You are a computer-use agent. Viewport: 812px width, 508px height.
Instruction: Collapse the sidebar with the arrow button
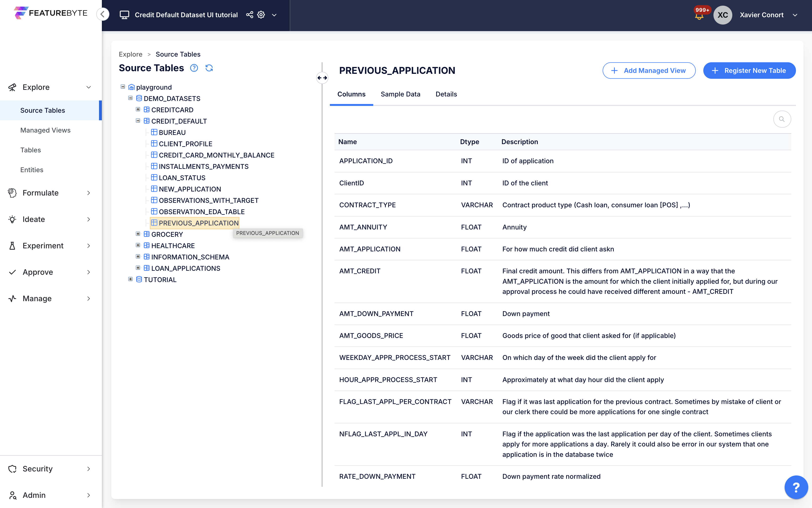click(x=103, y=14)
